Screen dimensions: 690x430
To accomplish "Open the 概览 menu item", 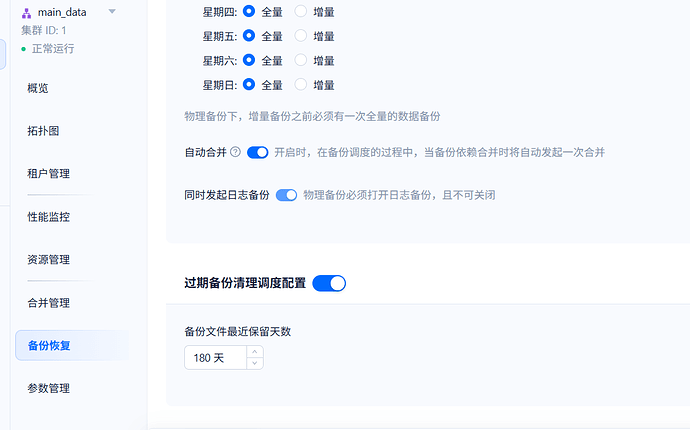I will click(38, 88).
